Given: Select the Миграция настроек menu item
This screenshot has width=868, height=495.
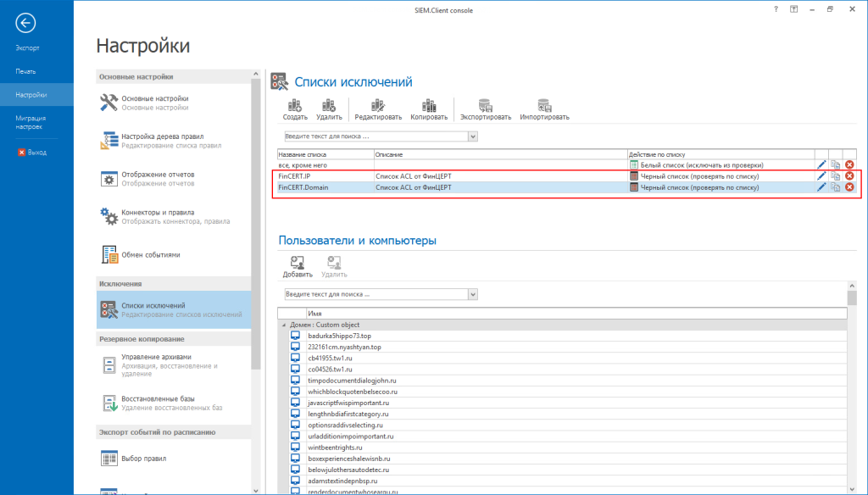Looking at the screenshot, I should coord(31,122).
